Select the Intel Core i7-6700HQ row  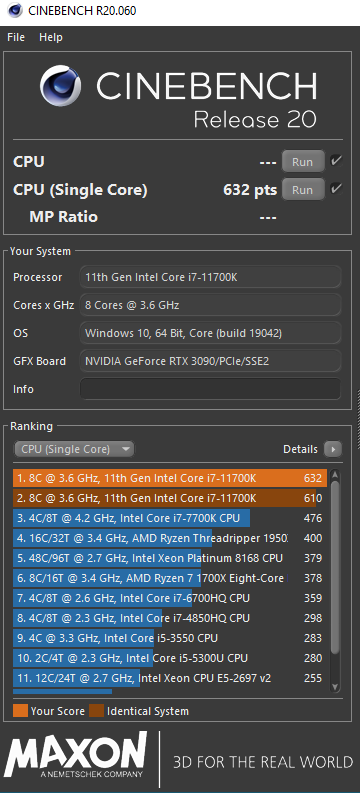coord(170,598)
